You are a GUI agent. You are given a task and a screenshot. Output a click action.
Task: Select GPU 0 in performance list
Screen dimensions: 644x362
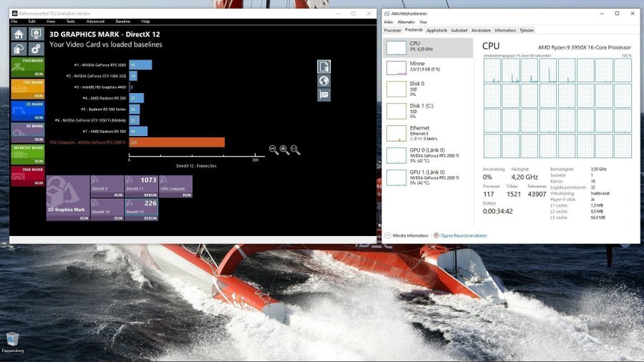pos(427,155)
